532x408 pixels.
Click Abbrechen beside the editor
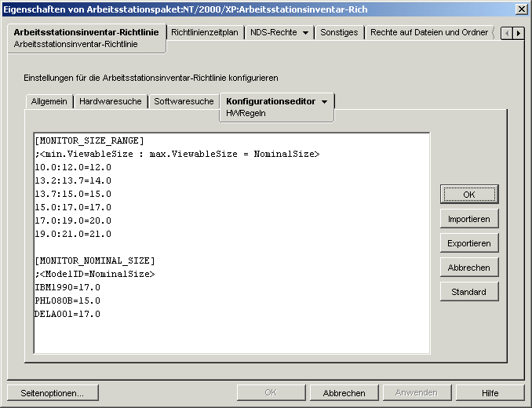pyautogui.click(x=469, y=268)
